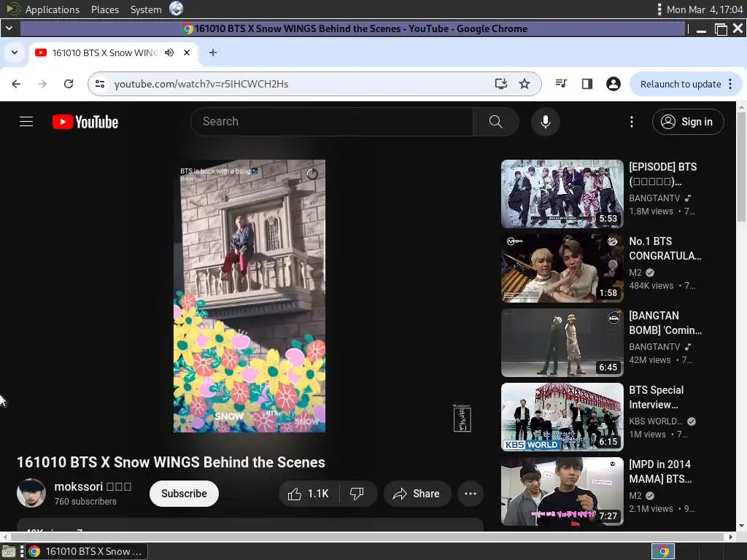
Task: Go forward with browser forward arrow
Action: coord(42,84)
